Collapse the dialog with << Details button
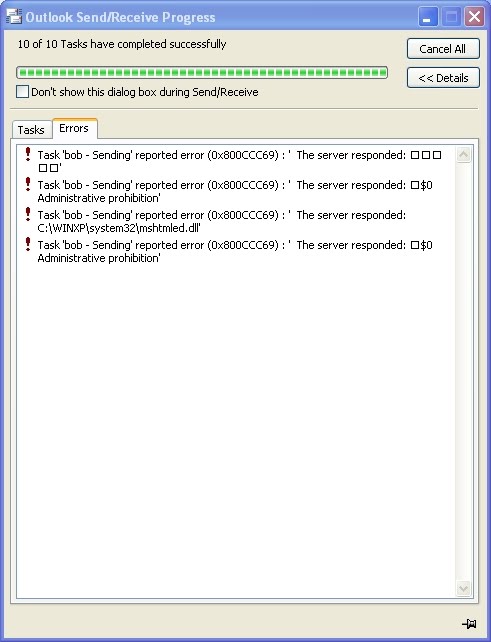 click(x=443, y=78)
